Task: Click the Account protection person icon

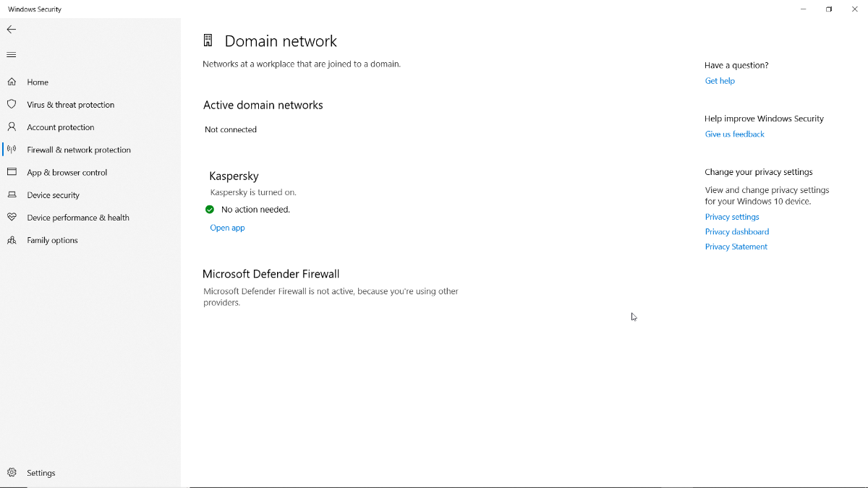Action: [12, 127]
